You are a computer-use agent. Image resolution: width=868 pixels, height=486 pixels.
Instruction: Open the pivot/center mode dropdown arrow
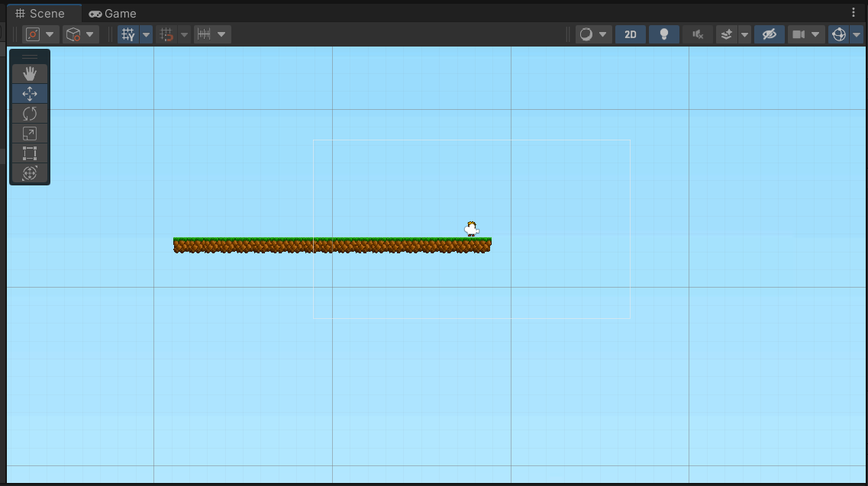pos(50,34)
